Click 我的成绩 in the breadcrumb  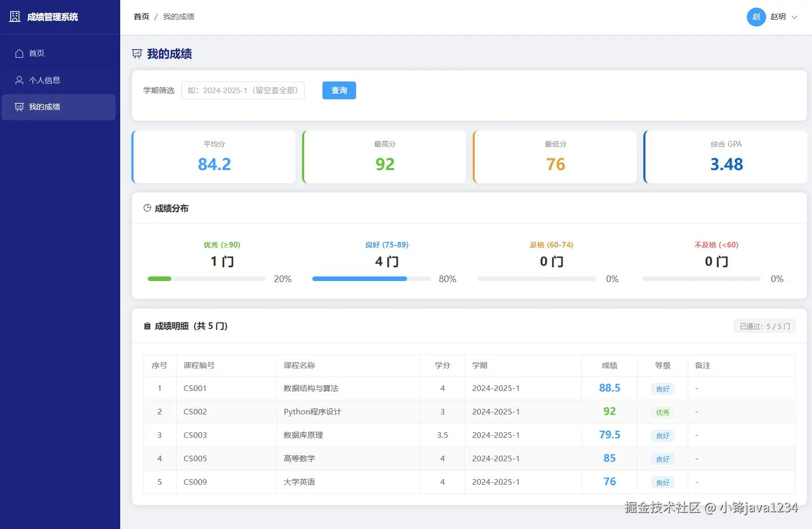[179, 17]
